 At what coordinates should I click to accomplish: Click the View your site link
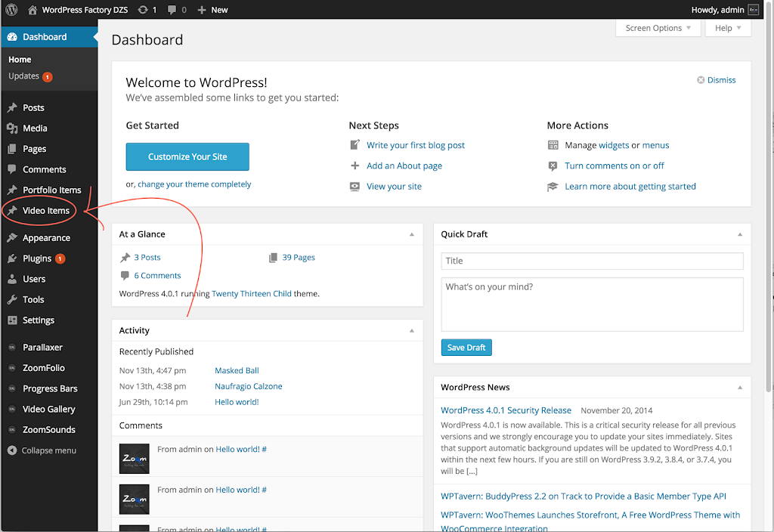[394, 187]
